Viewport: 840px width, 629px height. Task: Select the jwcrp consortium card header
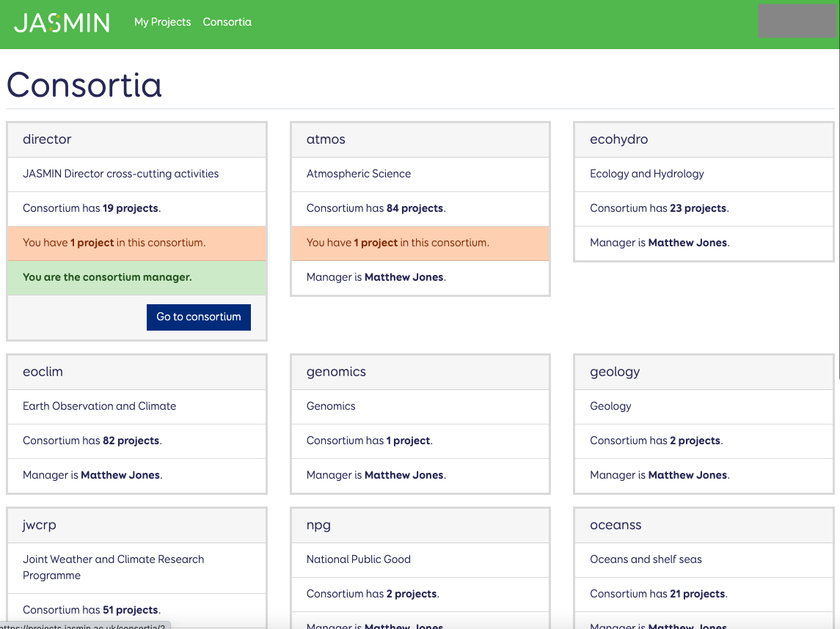[x=136, y=525]
